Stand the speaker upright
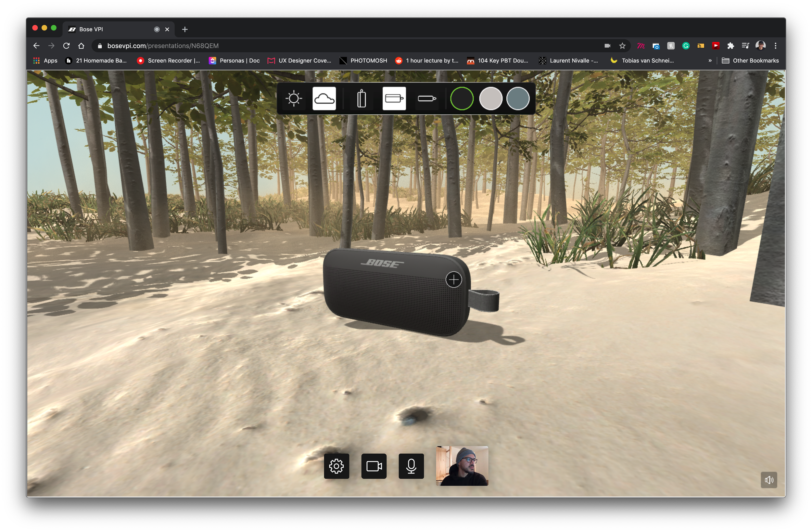This screenshot has width=812, height=532. pyautogui.click(x=361, y=99)
